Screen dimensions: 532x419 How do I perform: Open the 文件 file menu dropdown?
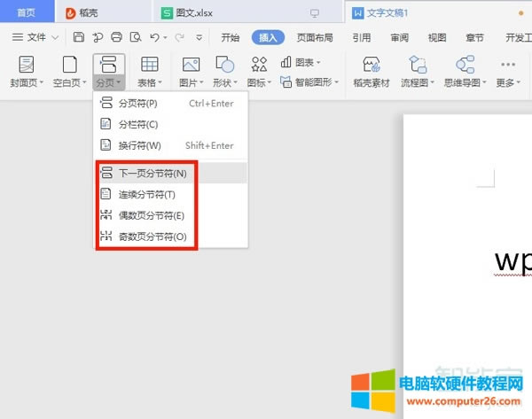(x=36, y=37)
